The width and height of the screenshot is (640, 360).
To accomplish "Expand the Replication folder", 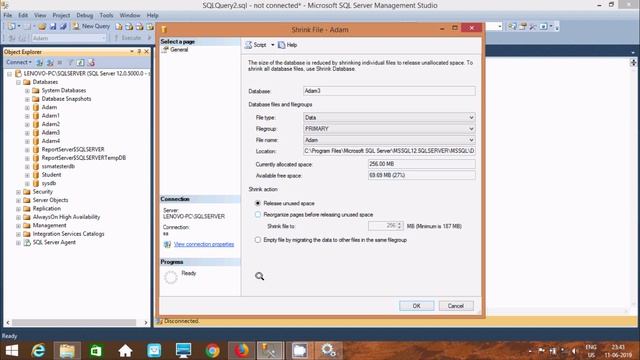I will (x=18, y=209).
